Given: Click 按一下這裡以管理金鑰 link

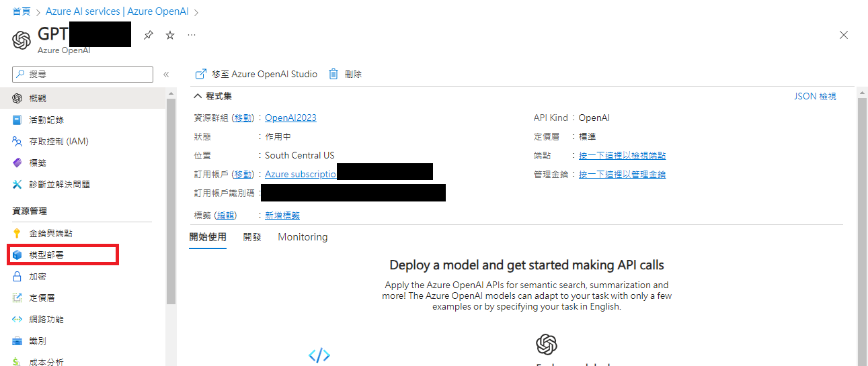Looking at the screenshot, I should [x=622, y=174].
